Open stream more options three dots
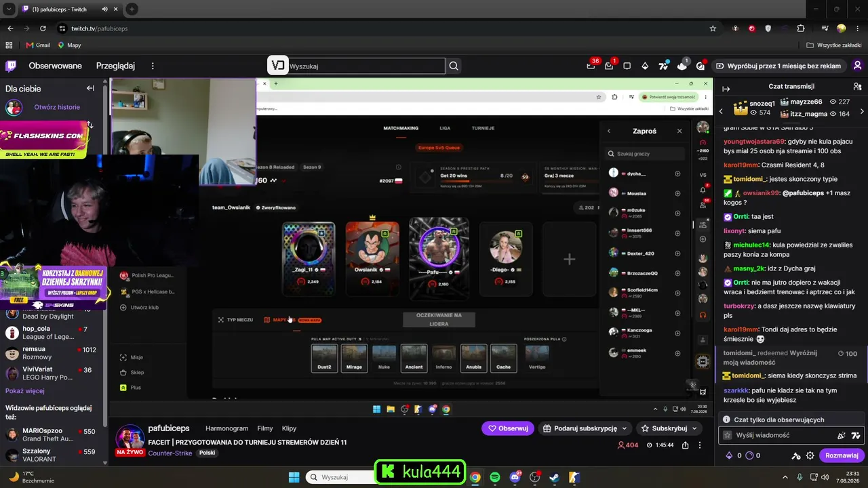This screenshot has height=488, width=868. [701, 445]
